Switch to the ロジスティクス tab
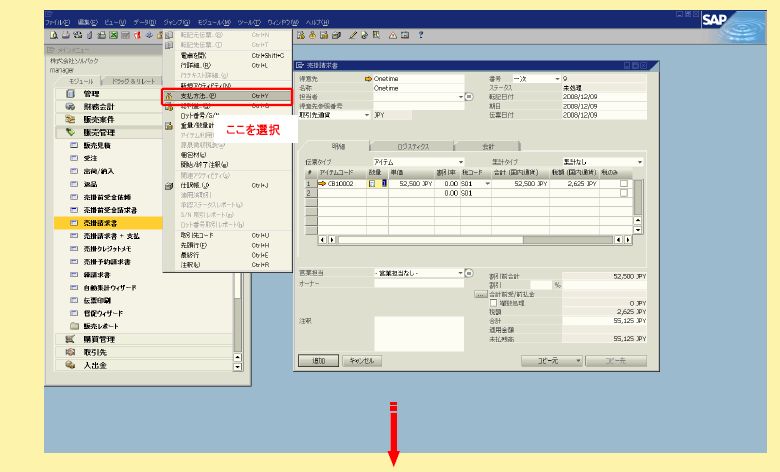780x472 pixels. pyautogui.click(x=412, y=147)
